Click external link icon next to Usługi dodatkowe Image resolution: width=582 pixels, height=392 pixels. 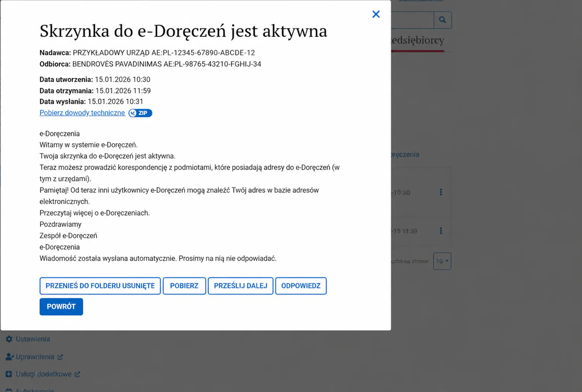[77, 374]
